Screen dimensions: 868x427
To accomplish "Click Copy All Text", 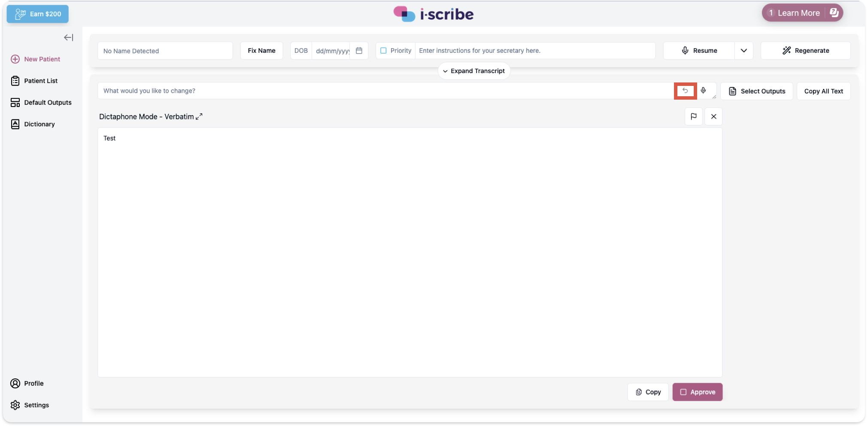I will [823, 91].
